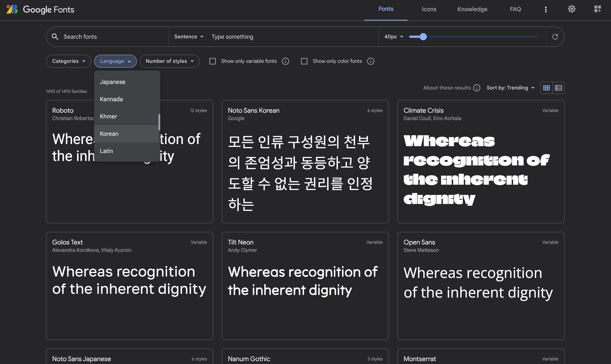Open the Number of styles dropdown
This screenshot has width=611, height=364.
[169, 61]
